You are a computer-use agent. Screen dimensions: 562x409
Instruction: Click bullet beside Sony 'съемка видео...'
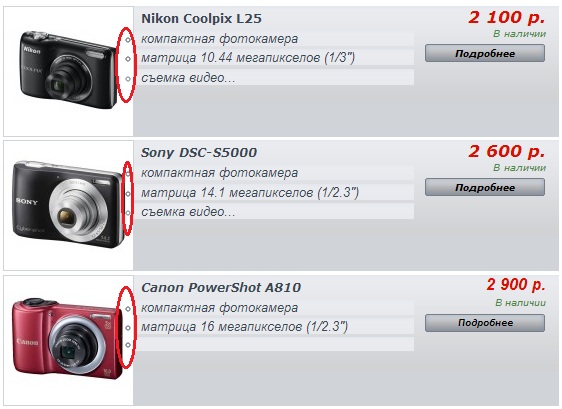pos(128,213)
